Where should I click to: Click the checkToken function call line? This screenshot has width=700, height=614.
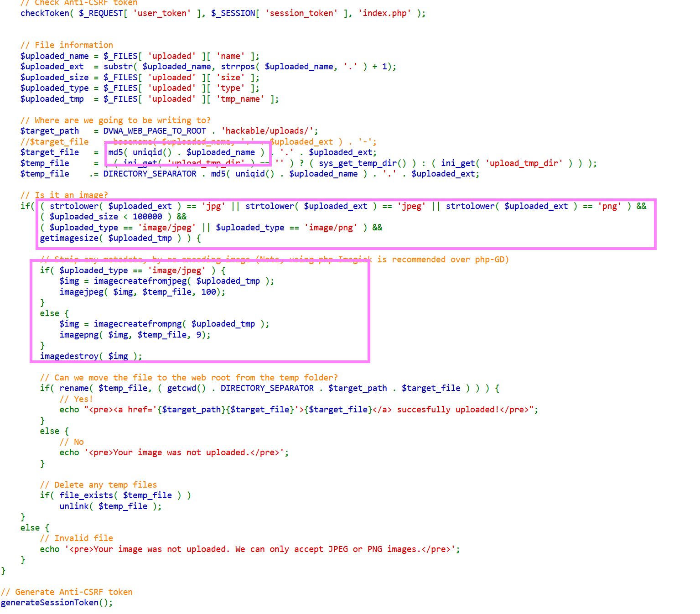[x=223, y=13]
